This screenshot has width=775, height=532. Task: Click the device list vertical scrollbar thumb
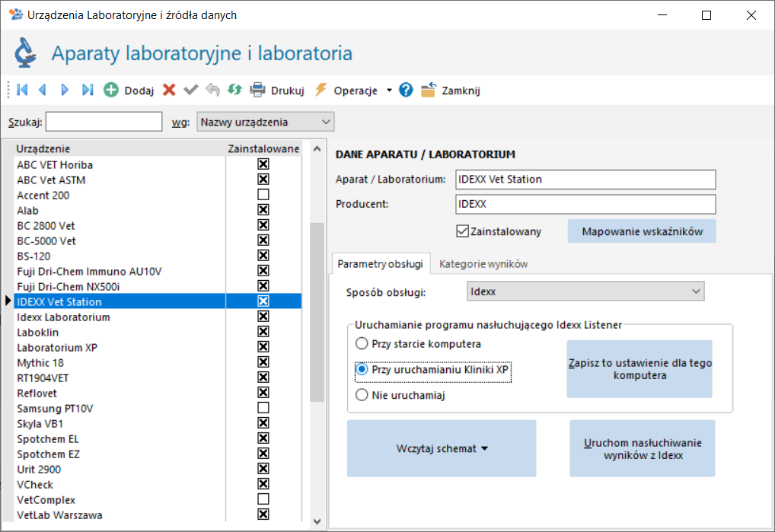317,312
